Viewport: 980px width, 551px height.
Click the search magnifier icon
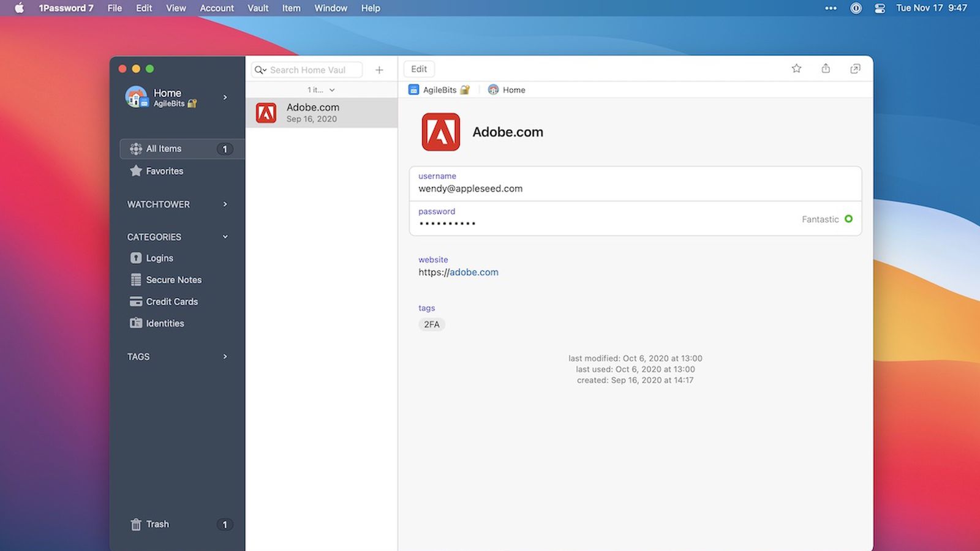(x=260, y=70)
